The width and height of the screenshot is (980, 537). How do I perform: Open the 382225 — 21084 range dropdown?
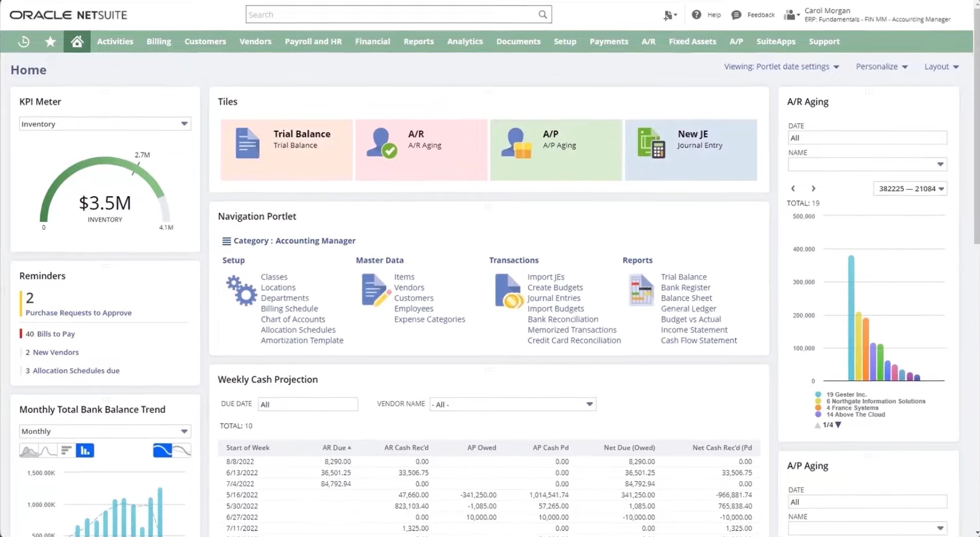(x=910, y=188)
